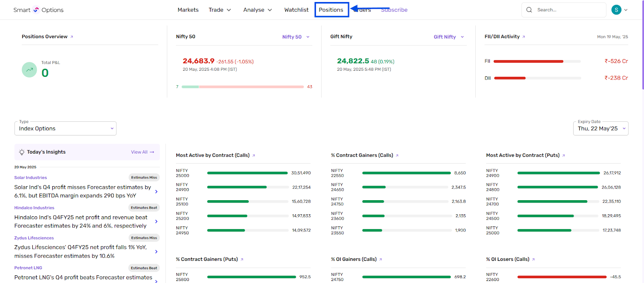
Task: Click into the Search input field
Action: [568, 10]
